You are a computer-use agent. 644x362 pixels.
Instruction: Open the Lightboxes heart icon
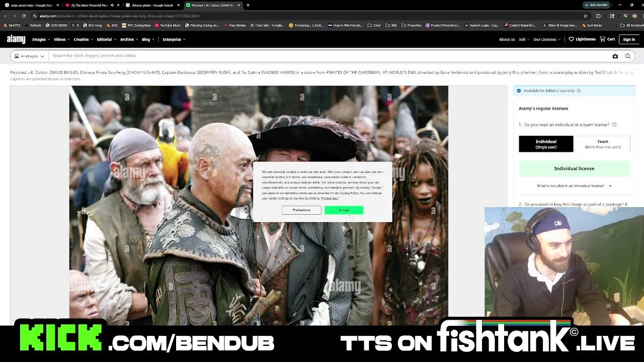[571, 39]
